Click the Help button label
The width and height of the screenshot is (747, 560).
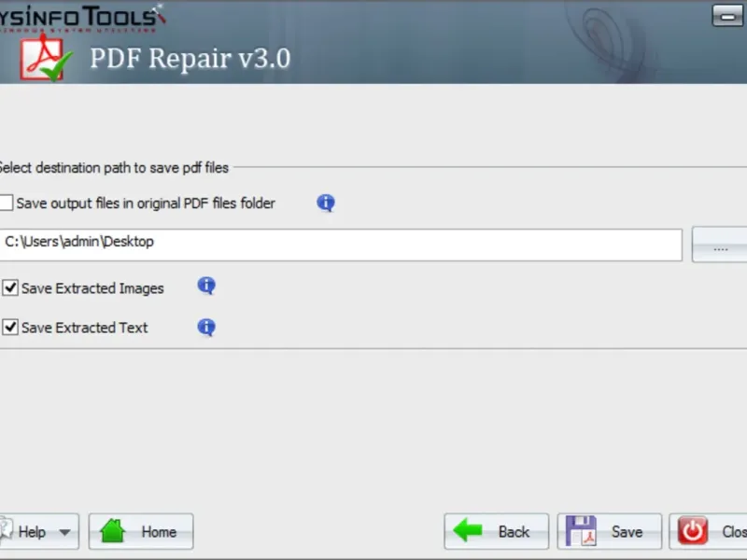click(x=32, y=532)
